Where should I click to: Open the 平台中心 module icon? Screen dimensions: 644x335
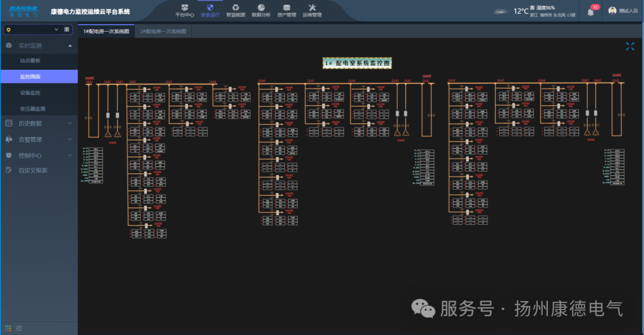(184, 8)
